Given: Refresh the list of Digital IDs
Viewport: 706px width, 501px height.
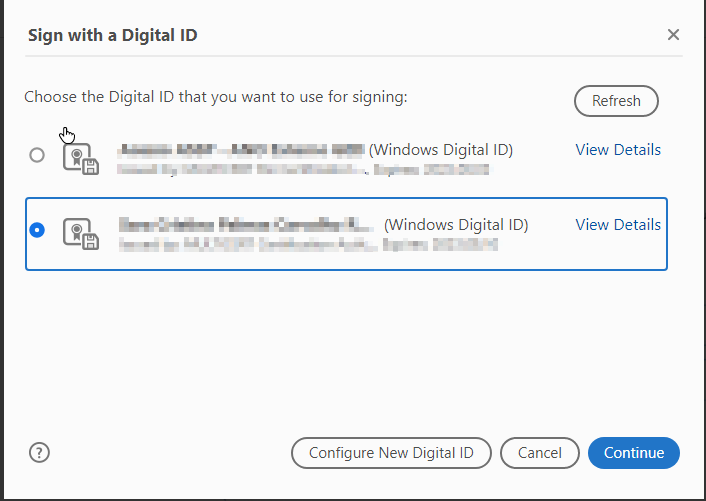Looking at the screenshot, I should 616,101.
